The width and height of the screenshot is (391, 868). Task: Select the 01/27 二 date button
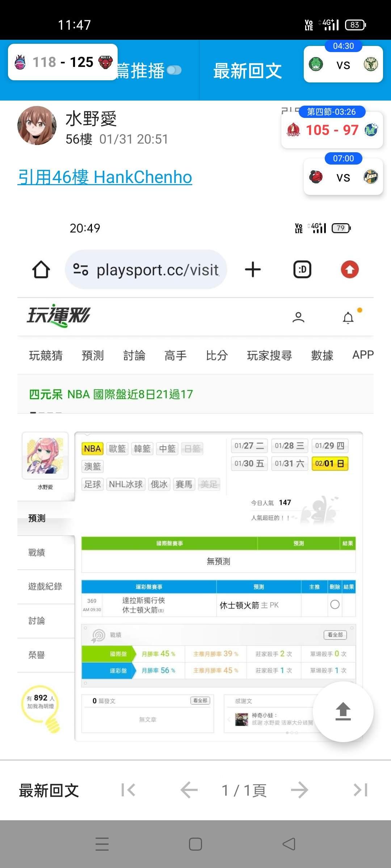click(249, 446)
